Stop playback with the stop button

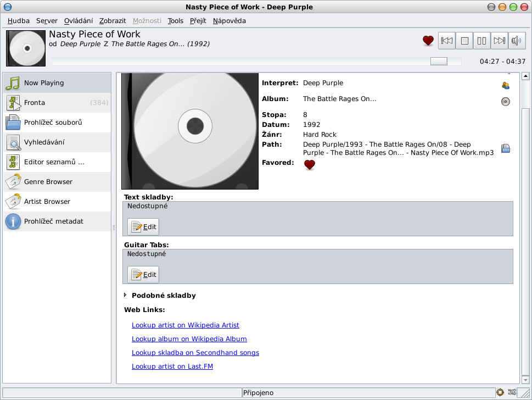pyautogui.click(x=464, y=41)
